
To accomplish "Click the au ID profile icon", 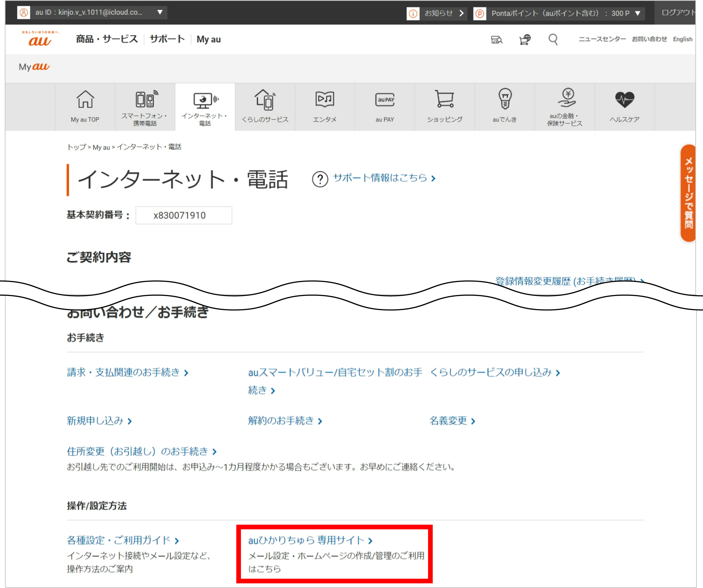I will pos(24,13).
